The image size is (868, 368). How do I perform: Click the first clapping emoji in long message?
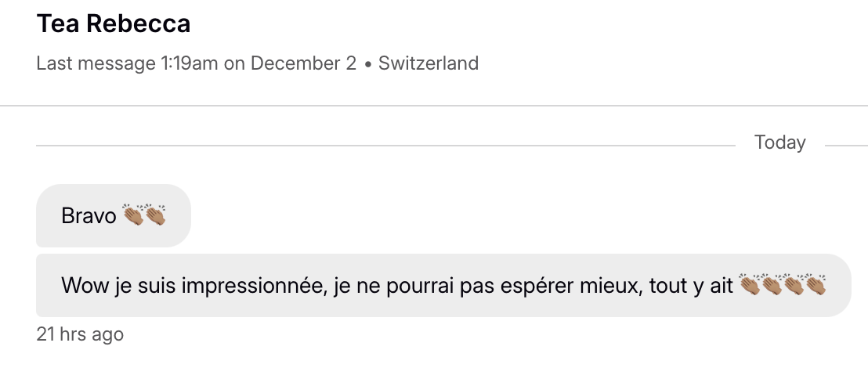click(x=750, y=286)
